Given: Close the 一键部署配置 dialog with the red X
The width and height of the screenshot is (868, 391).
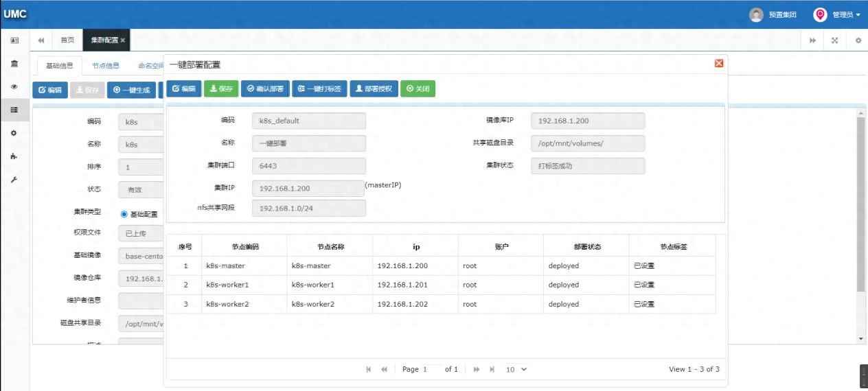Looking at the screenshot, I should [719, 63].
